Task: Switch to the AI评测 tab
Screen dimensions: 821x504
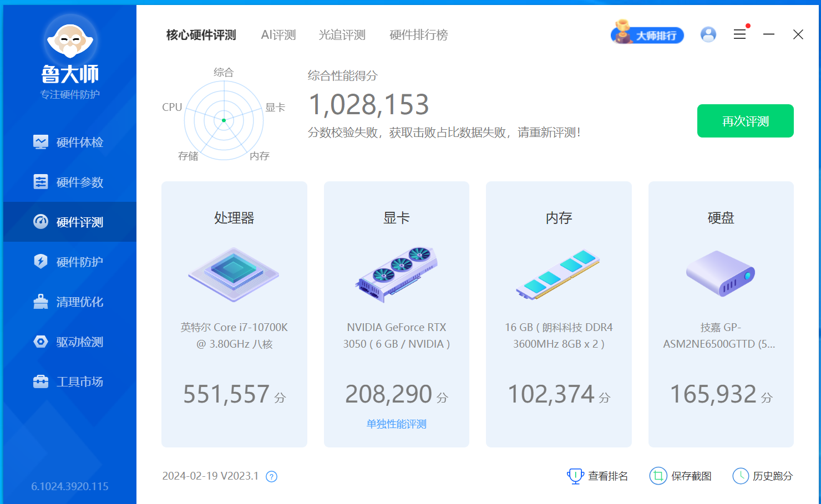Action: click(278, 35)
